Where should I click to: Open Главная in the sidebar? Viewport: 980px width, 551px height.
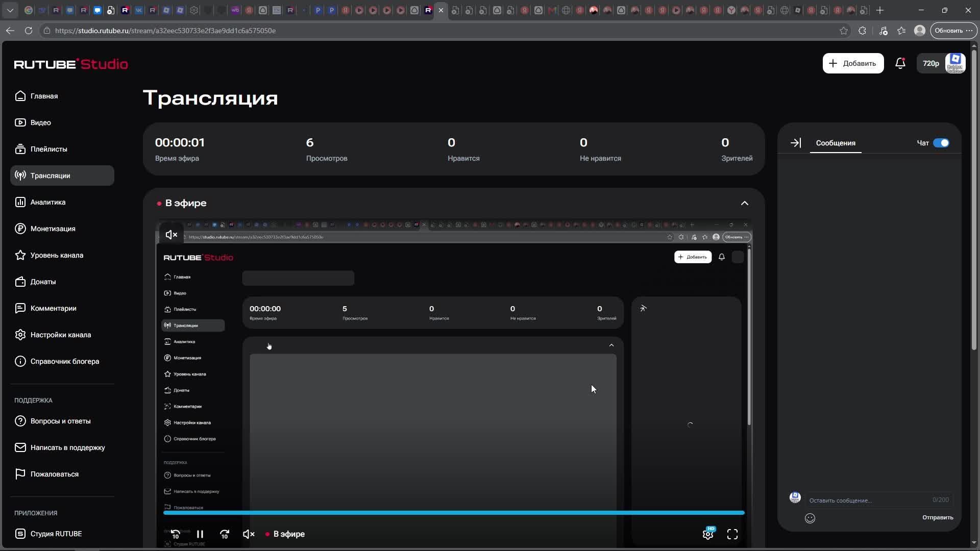coord(62,96)
